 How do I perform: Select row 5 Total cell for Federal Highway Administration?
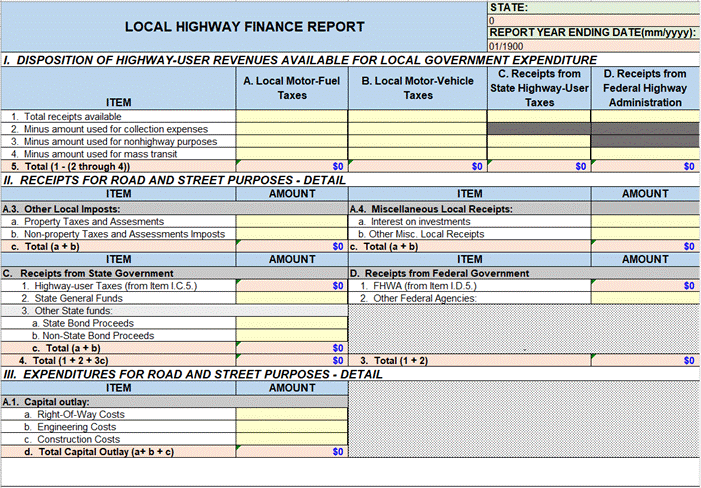(646, 166)
